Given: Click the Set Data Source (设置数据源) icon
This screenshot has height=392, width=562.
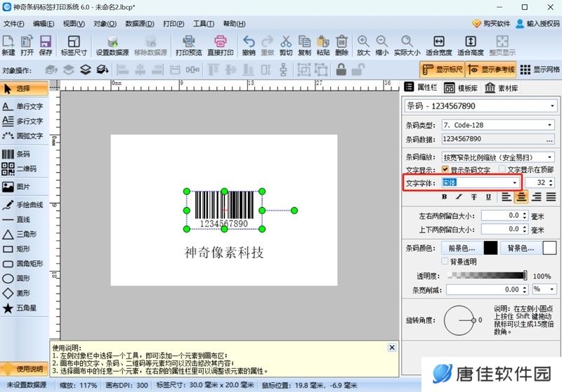Looking at the screenshot, I should tap(112, 45).
